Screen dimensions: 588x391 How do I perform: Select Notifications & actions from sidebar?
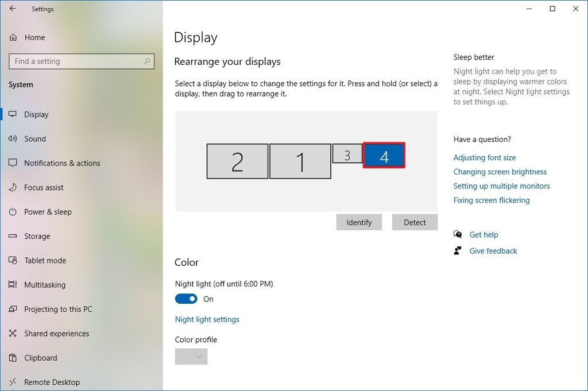coord(62,163)
